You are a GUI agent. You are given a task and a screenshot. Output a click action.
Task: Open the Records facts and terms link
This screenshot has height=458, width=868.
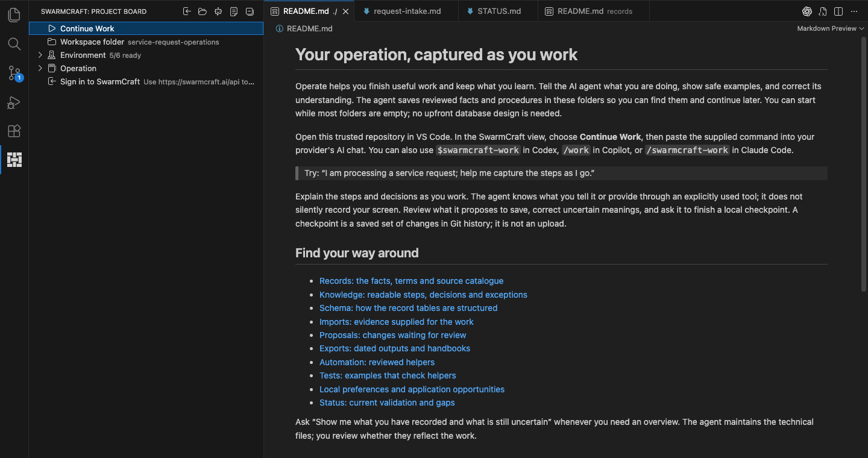(x=411, y=281)
